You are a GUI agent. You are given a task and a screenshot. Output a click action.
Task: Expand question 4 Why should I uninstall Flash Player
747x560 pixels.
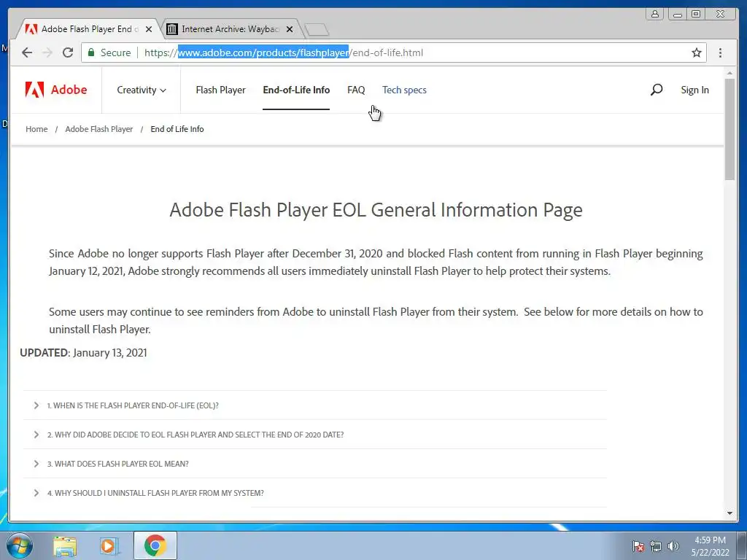click(315, 493)
